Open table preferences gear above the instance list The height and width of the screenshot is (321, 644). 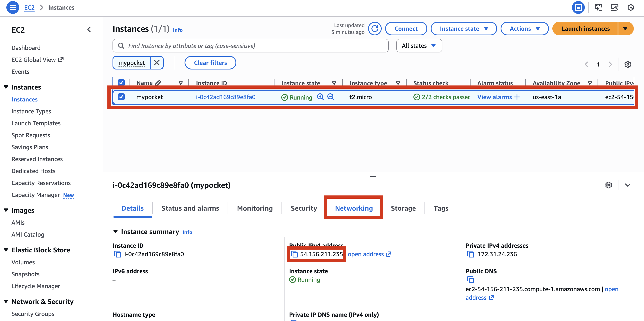click(628, 64)
